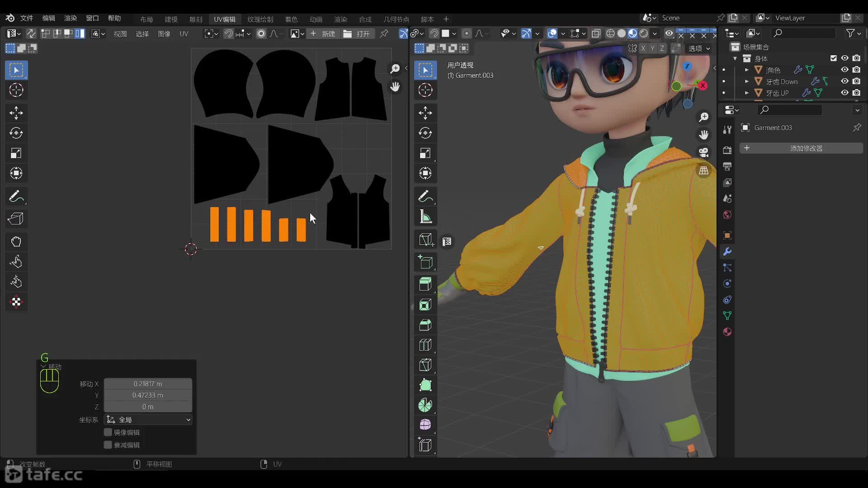Switch to the 雕刻 workspace tab
Viewport: 868px width, 488px height.
pyautogui.click(x=196, y=19)
